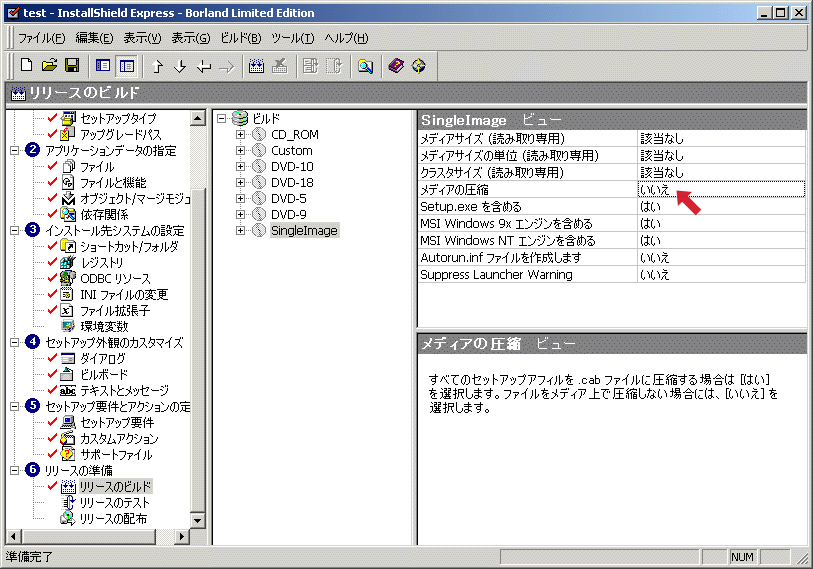Click the back left arrow toolbar icon
813x569 pixels.
click(204, 66)
